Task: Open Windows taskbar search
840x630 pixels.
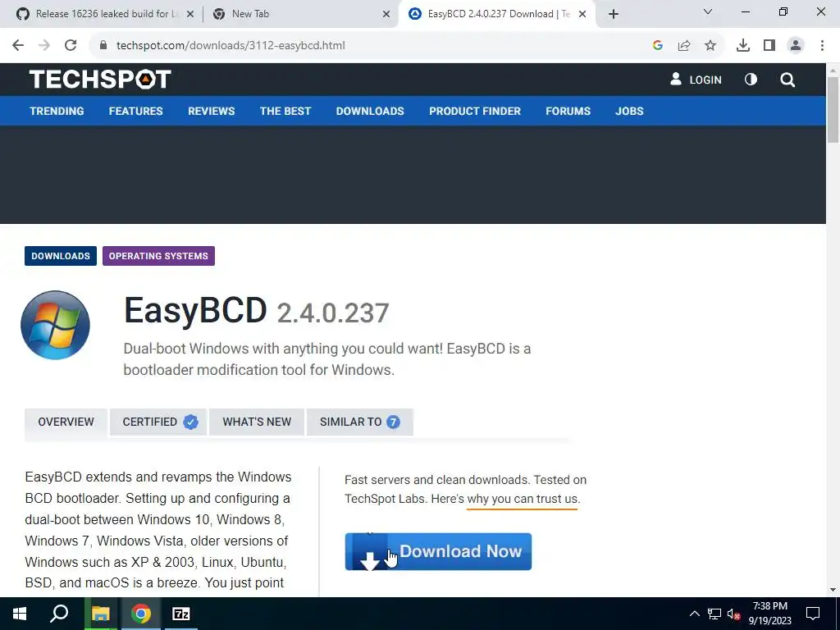Action: pos(59,614)
